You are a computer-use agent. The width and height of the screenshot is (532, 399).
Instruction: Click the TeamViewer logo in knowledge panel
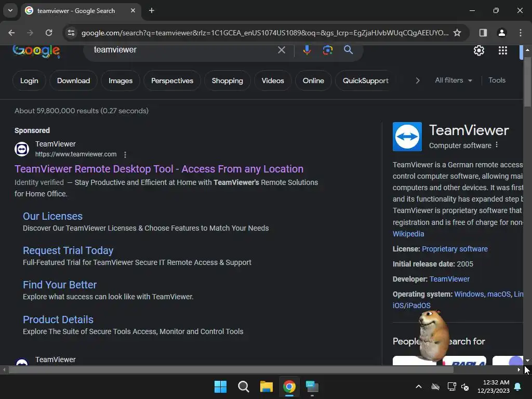[x=407, y=137]
